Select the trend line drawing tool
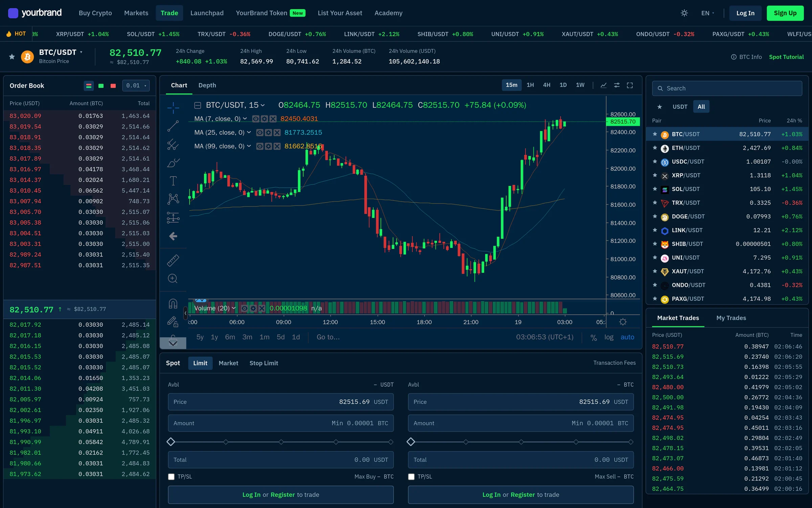The width and height of the screenshot is (812, 508). (173, 126)
